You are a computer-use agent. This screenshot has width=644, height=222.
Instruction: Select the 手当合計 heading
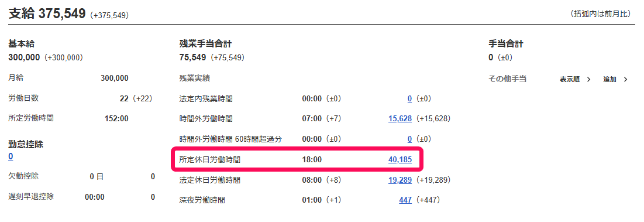tap(505, 43)
